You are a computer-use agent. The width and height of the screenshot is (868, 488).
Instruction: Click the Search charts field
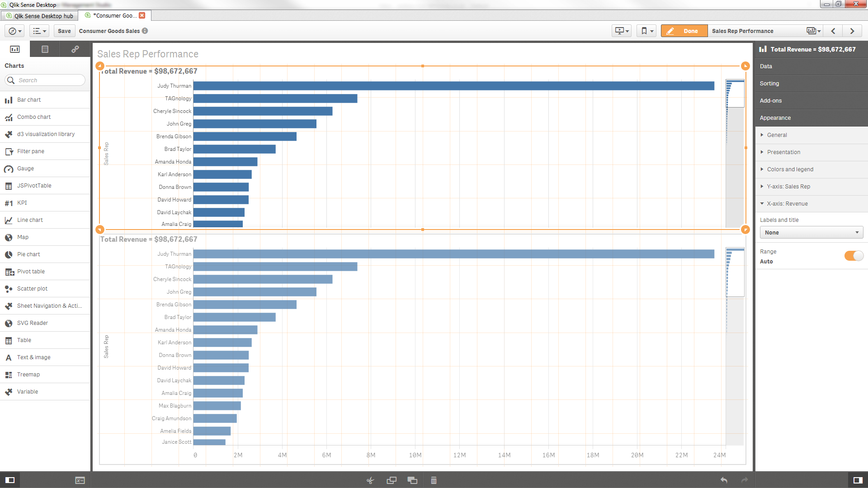tap(45, 80)
